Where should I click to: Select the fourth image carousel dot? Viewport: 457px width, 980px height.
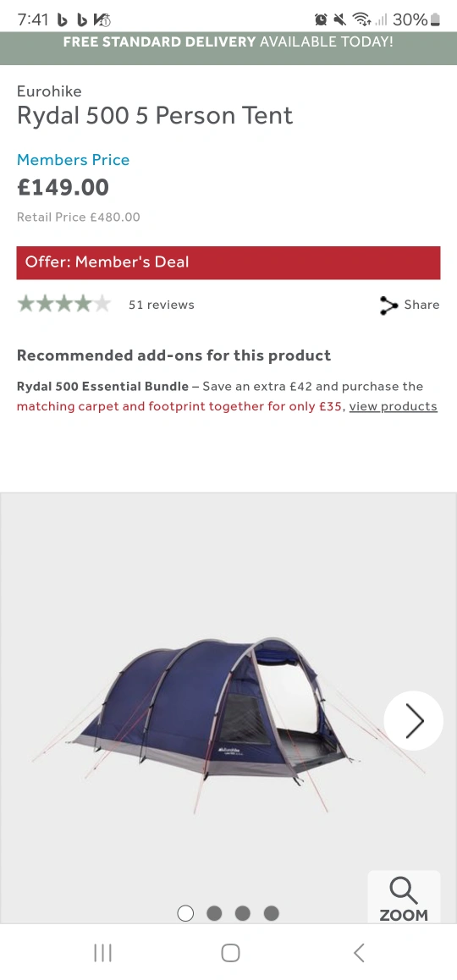coord(272,913)
